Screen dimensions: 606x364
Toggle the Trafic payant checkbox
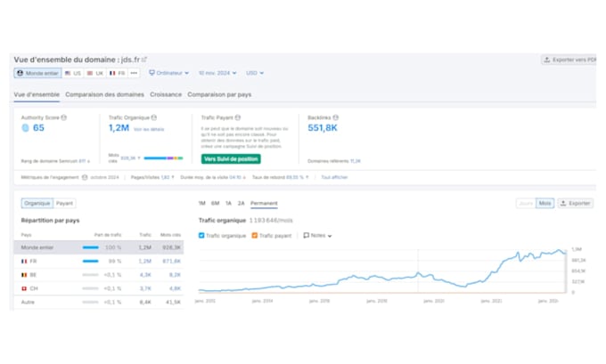pos(254,236)
